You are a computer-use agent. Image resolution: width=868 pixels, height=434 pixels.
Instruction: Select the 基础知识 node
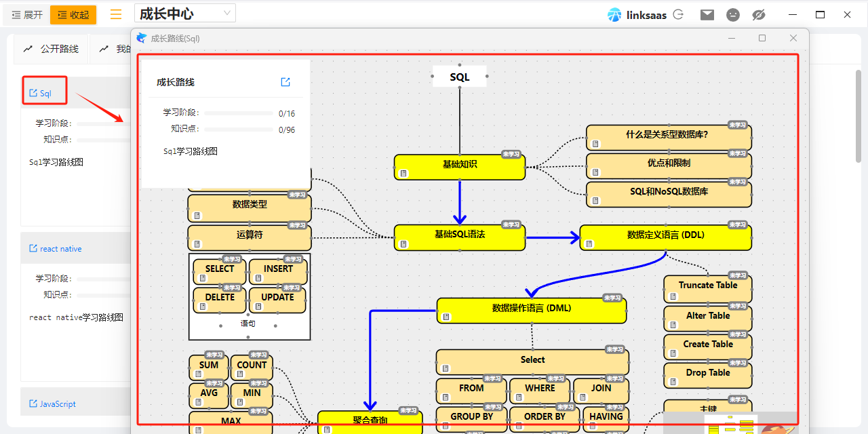pos(460,167)
